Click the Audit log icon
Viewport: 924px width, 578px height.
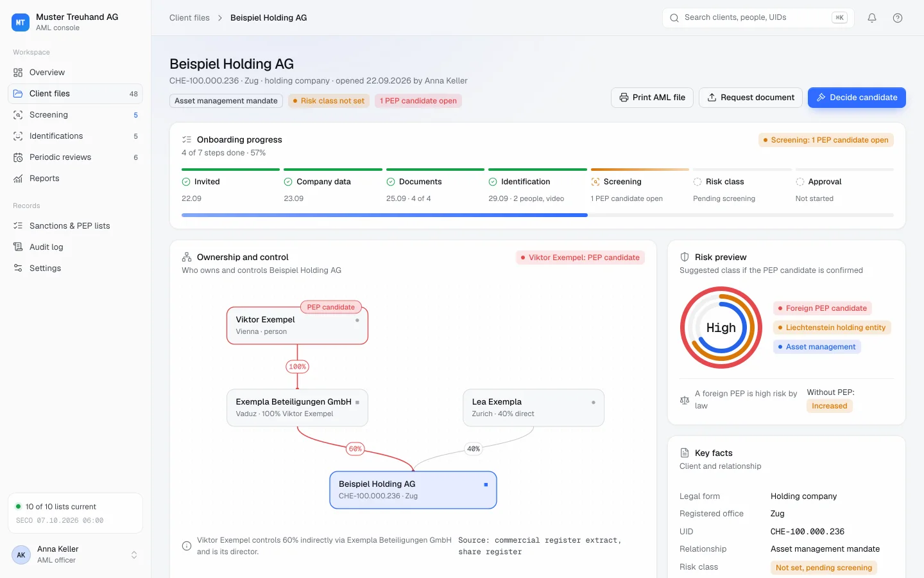(x=18, y=247)
